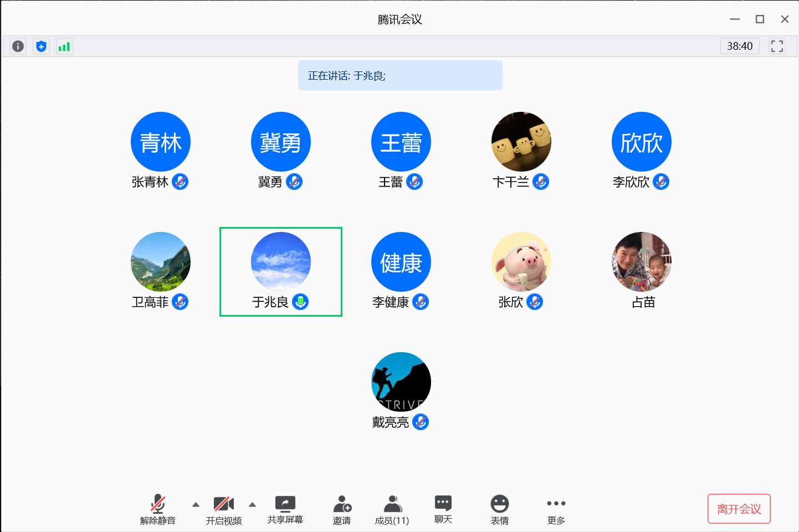Click muted mic icon beside 卫高菲
Screen dimensions: 799x532
tap(180, 302)
